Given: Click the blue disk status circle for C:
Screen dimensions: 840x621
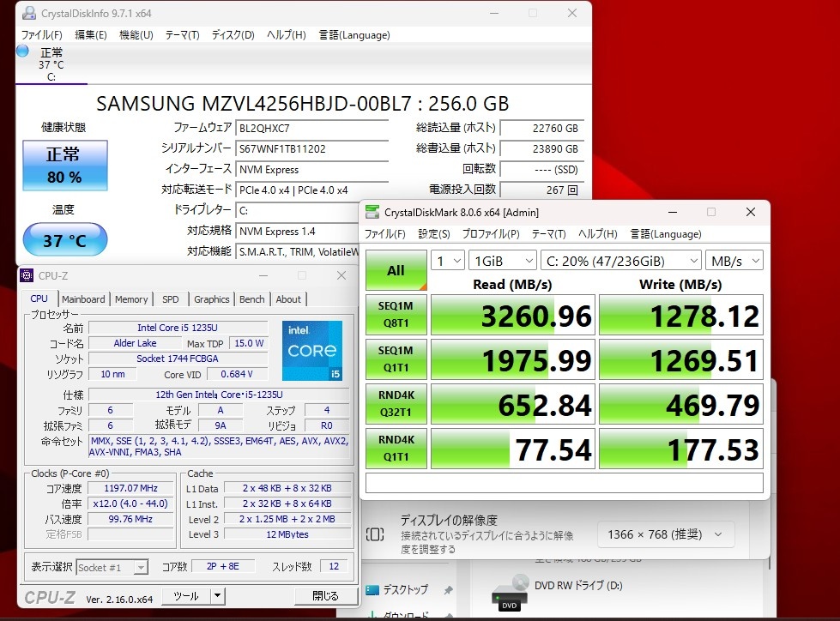Looking at the screenshot, I should coord(22,51).
